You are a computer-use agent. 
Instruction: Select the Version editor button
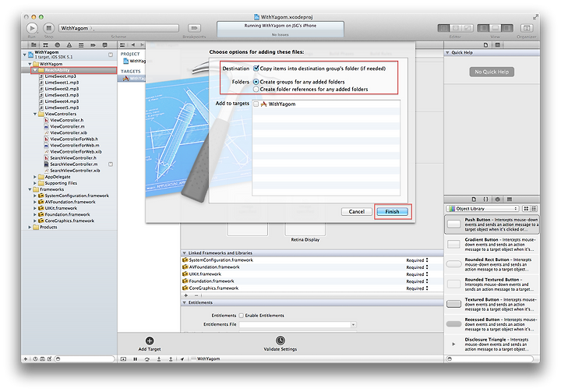click(x=467, y=28)
